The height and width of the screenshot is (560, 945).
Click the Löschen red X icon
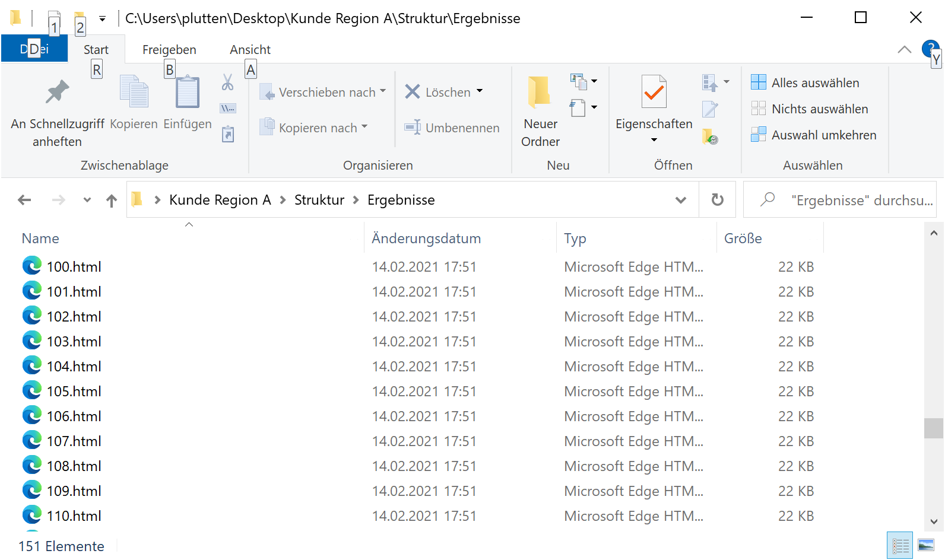[413, 91]
